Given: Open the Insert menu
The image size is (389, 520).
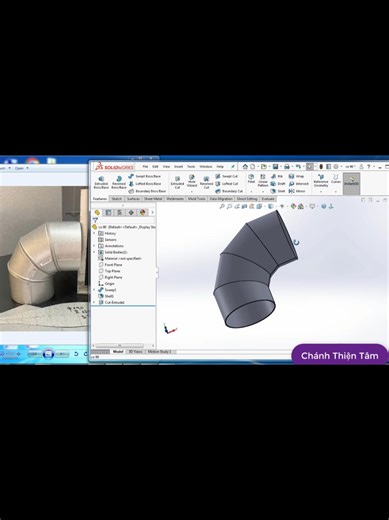Looking at the screenshot, I should tap(178, 166).
